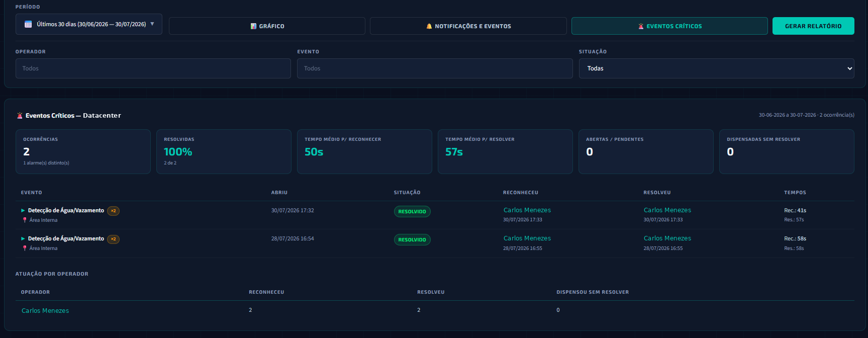Click the Gerar Relatório button
Viewport: 868px width, 338px height.
pos(813,26)
